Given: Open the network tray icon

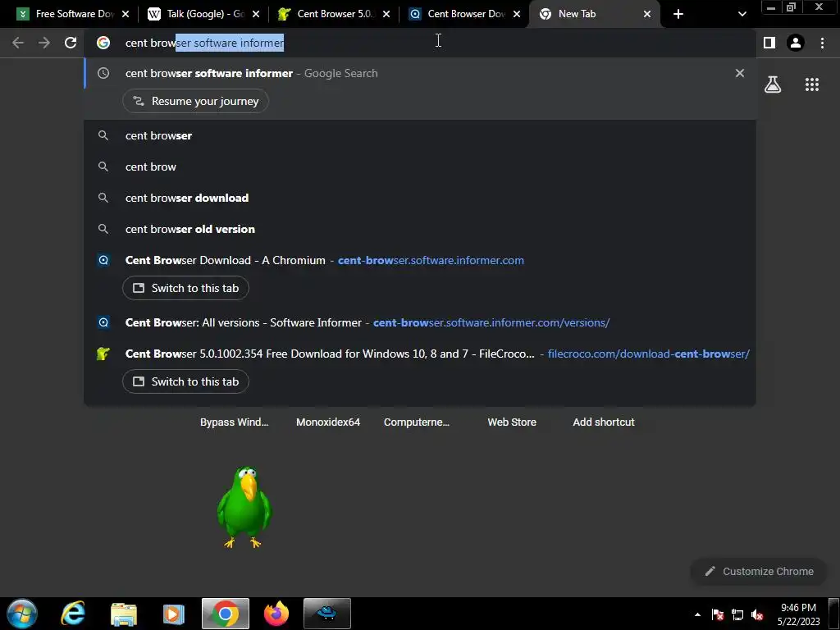Looking at the screenshot, I should 737,614.
